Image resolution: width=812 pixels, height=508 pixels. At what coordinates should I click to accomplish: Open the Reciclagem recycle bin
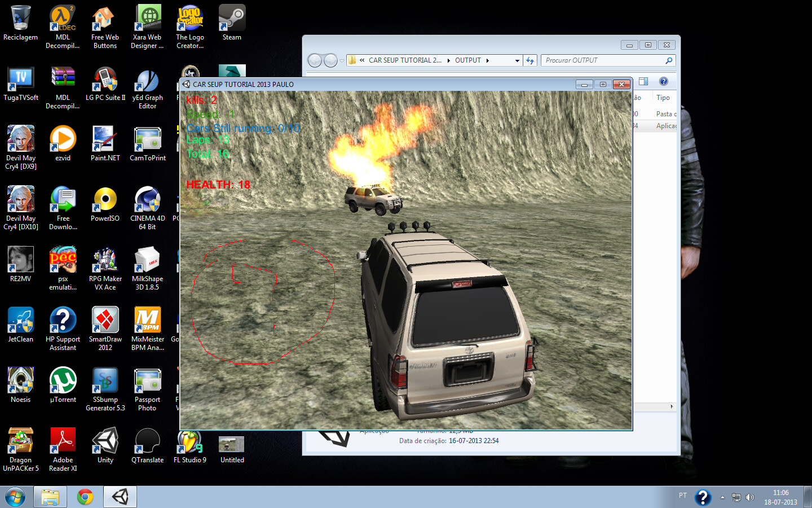(x=21, y=23)
